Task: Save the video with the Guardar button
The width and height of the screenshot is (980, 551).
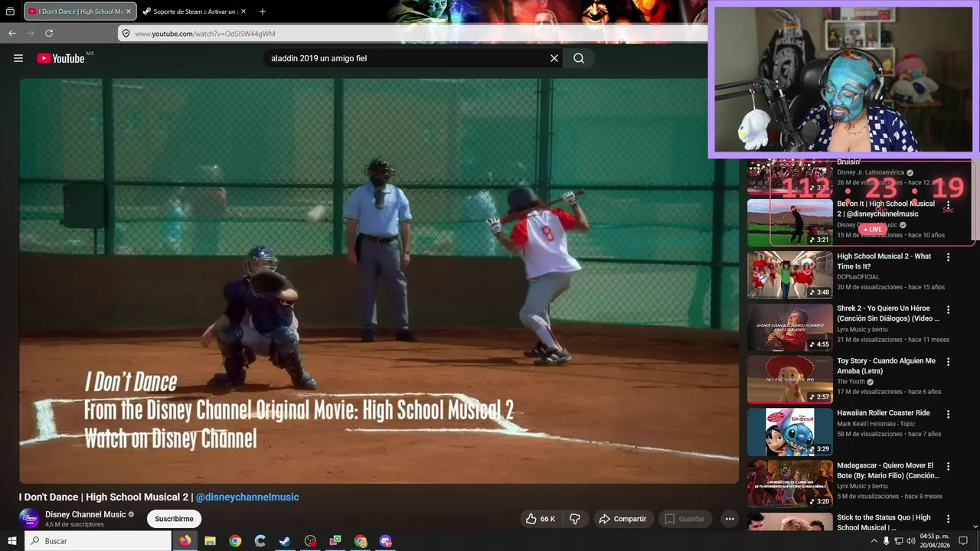Action: point(685,519)
